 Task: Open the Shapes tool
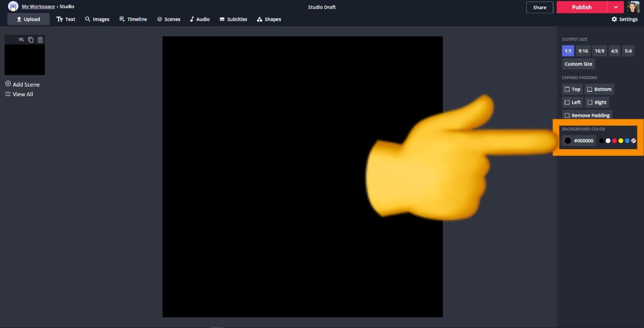(x=269, y=19)
